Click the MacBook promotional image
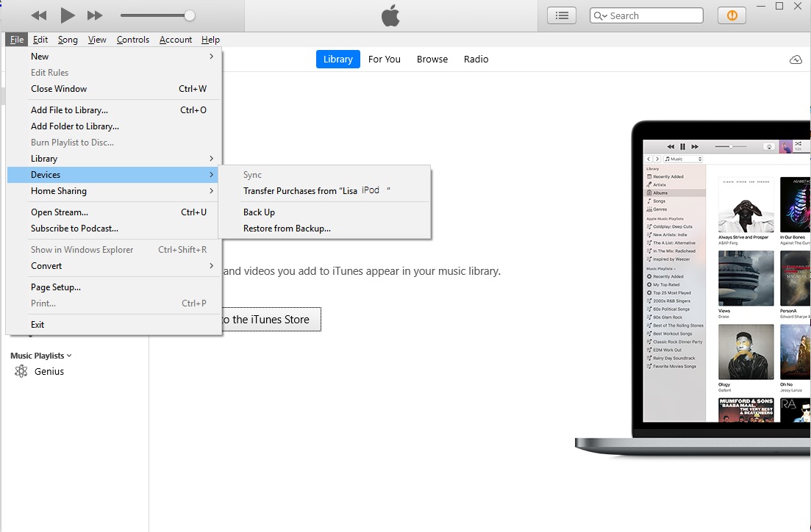Viewport: 811px width, 532px height. 693,289
